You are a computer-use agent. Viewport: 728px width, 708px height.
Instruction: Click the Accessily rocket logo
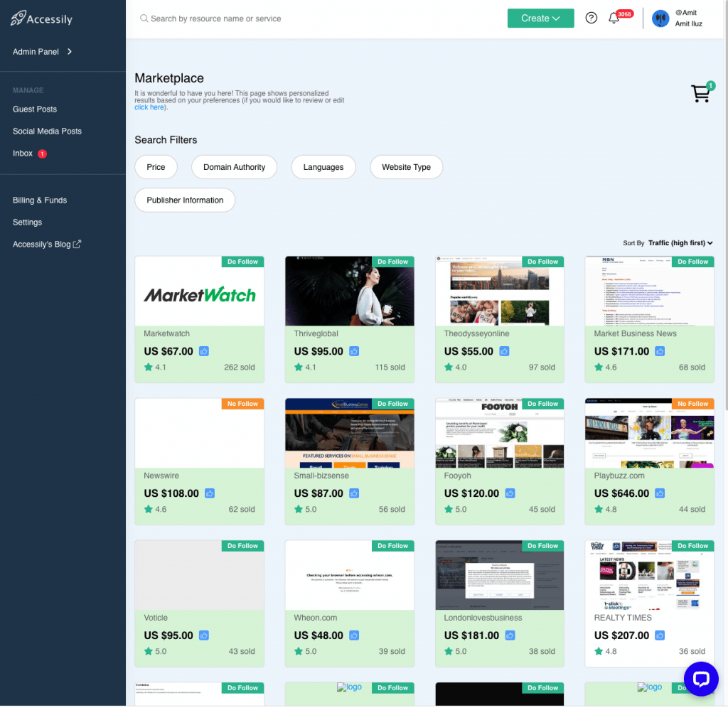(x=41, y=18)
